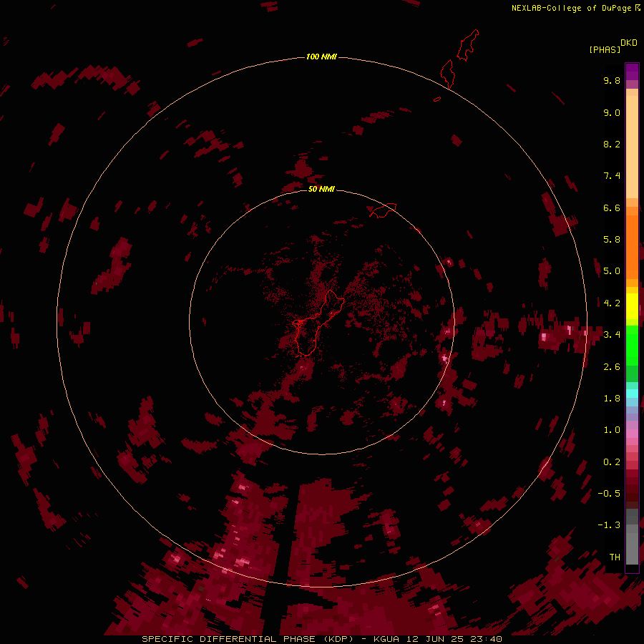Click the 9.0 legend value
This screenshot has width=644, height=644.
(x=612, y=112)
